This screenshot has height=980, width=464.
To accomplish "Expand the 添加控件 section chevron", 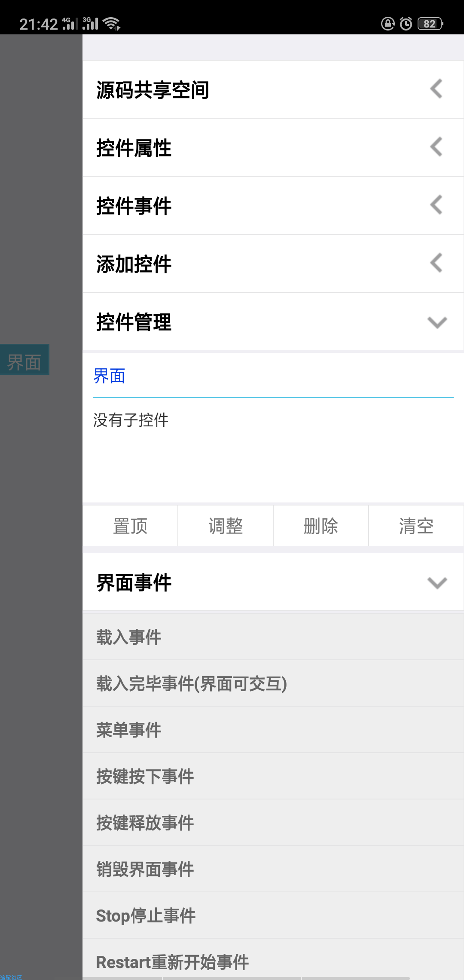I will tap(437, 263).
